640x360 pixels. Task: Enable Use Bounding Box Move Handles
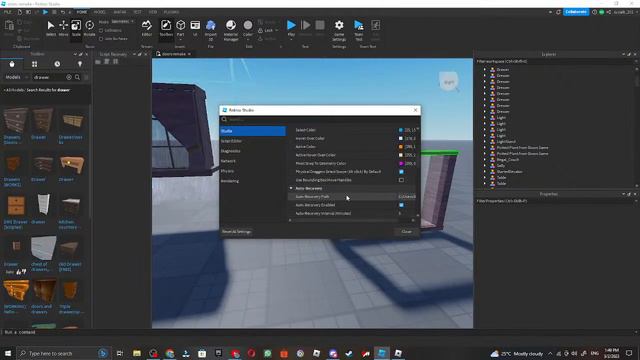(401, 180)
